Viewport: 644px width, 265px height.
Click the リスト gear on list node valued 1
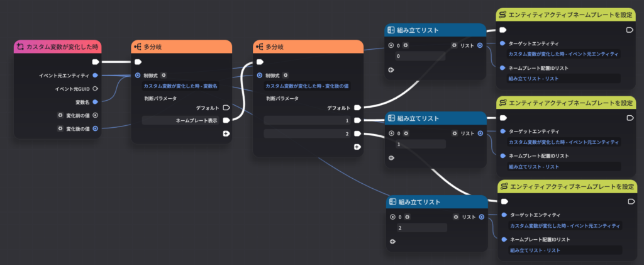pyautogui.click(x=455, y=133)
